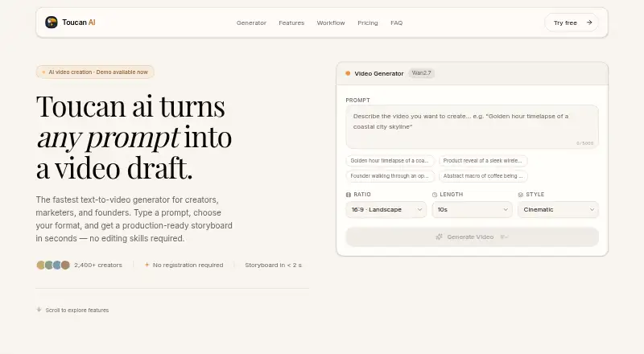Screen dimensions: 644x354
Task: Open the Workflow nav link
Action: tap(331, 23)
